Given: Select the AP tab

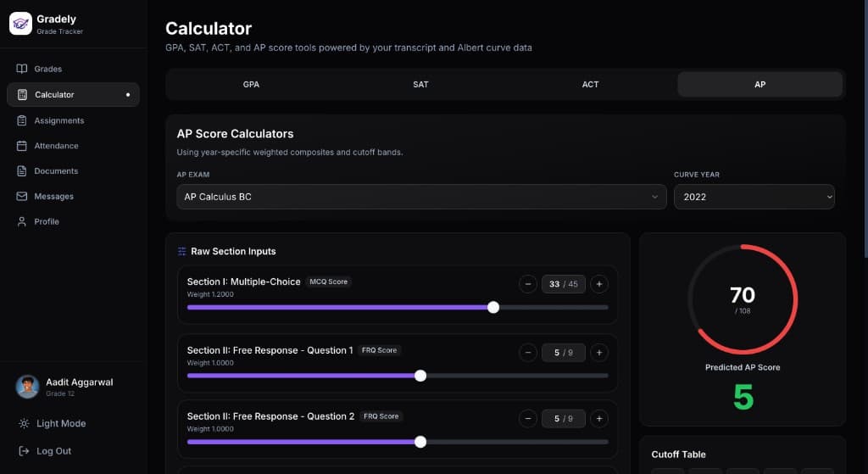Looking at the screenshot, I should (x=760, y=84).
